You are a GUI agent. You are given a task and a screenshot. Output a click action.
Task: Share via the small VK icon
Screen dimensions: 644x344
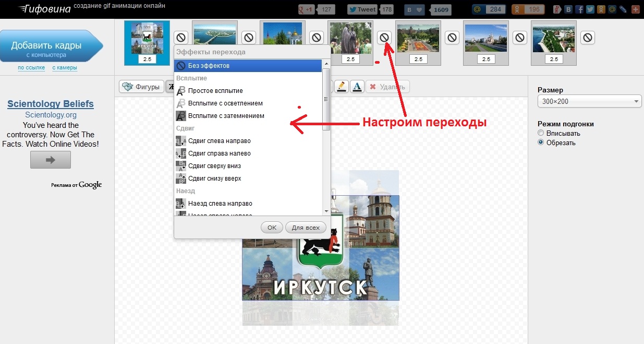568,9
